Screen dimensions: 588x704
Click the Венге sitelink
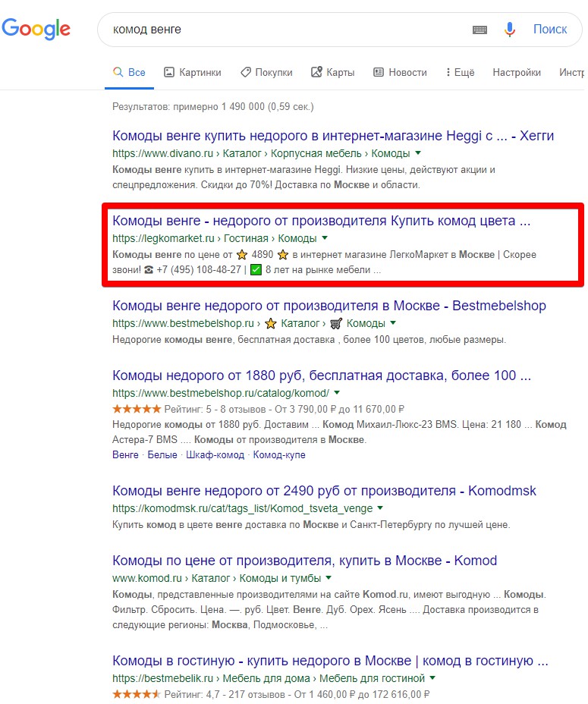125,455
